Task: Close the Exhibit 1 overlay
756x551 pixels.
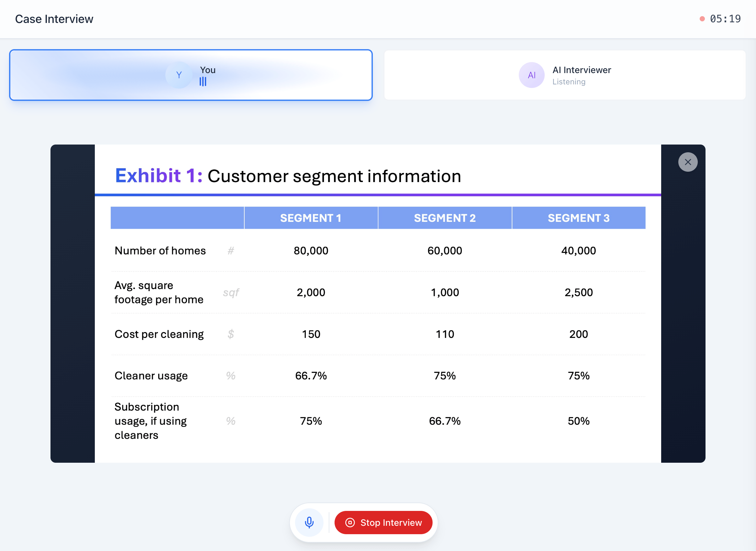Action: tap(688, 162)
